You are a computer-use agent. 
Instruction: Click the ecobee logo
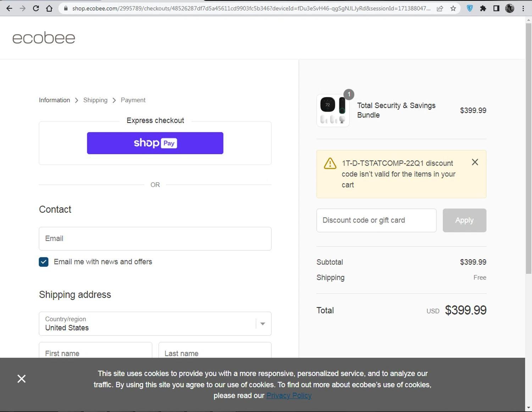[x=44, y=38]
